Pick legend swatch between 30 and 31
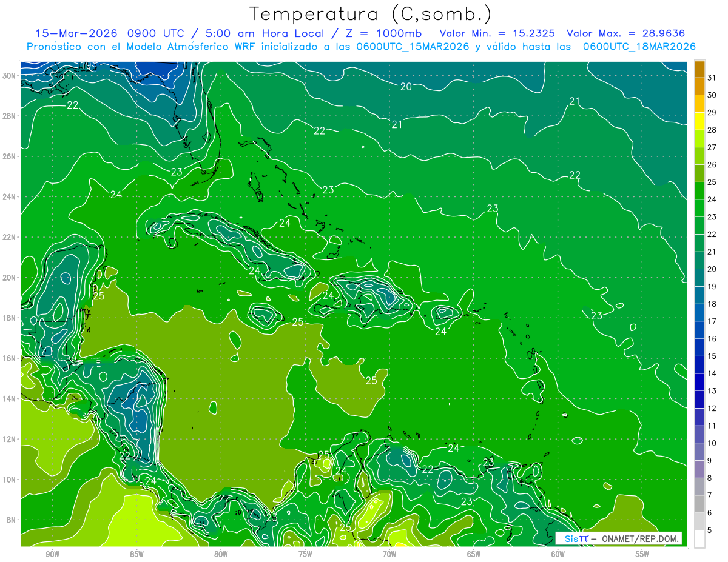This screenshot has height=562, width=728. pyautogui.click(x=699, y=86)
